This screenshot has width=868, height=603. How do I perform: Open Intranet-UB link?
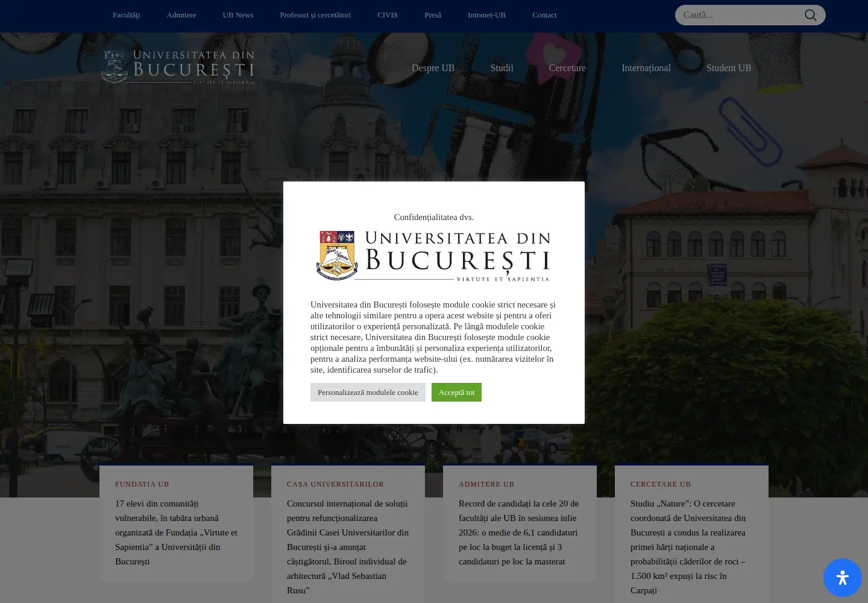pos(486,15)
